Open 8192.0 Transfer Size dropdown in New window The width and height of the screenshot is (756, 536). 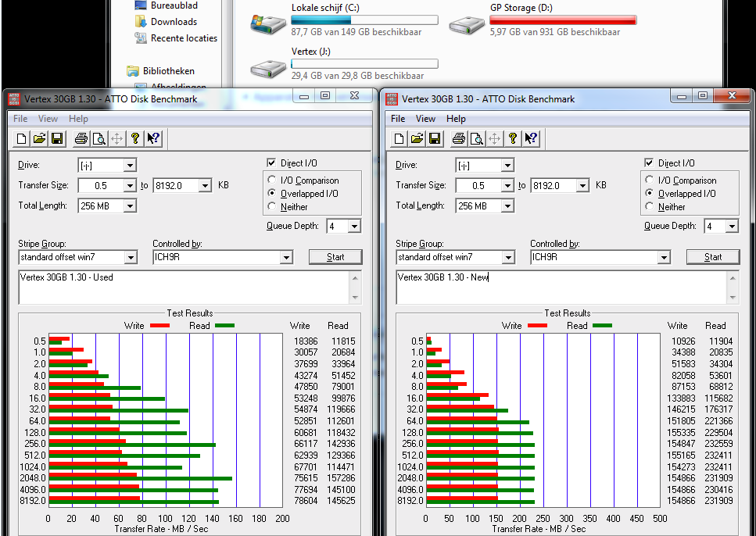pos(582,186)
